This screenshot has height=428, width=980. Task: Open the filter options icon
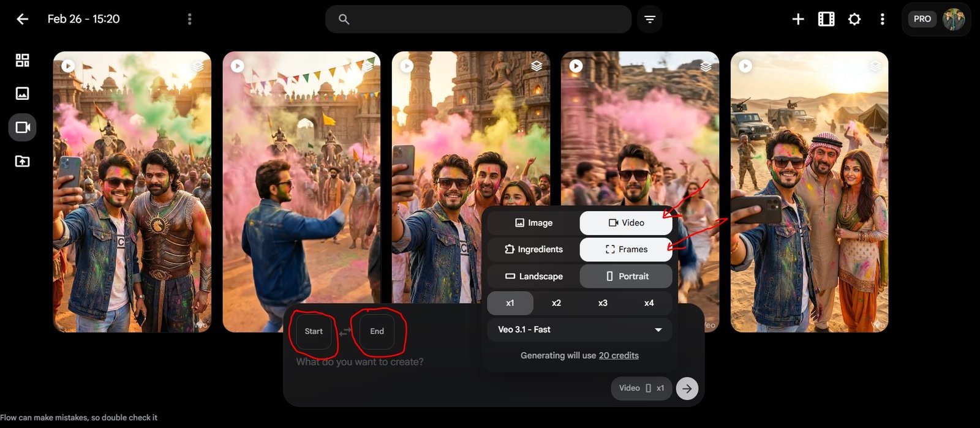[649, 20]
